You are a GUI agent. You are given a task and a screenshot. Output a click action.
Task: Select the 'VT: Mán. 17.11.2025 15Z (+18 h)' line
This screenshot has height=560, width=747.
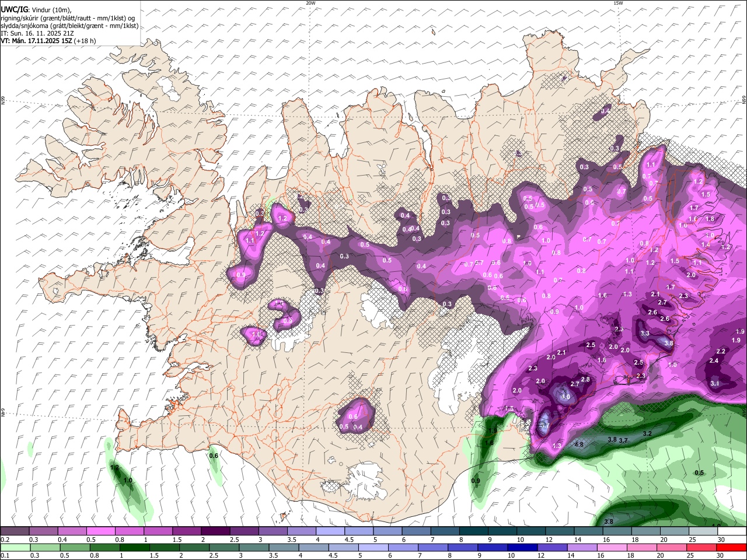tap(48, 41)
